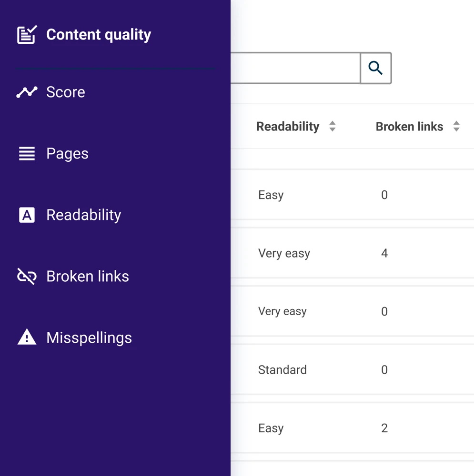Click the Content quality checklist icon
The image size is (474, 476).
pos(27,35)
